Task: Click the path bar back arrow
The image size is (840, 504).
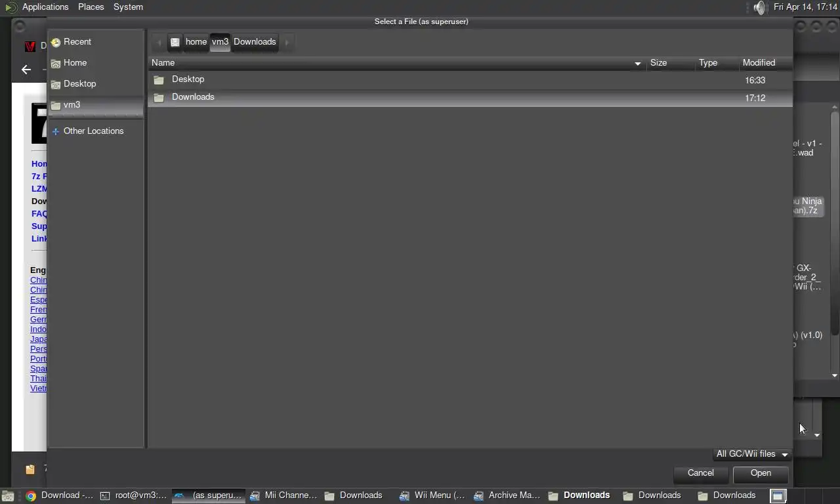Action: (159, 42)
